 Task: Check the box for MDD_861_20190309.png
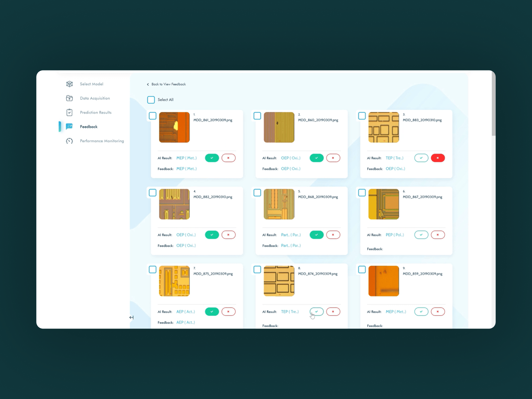(x=153, y=116)
